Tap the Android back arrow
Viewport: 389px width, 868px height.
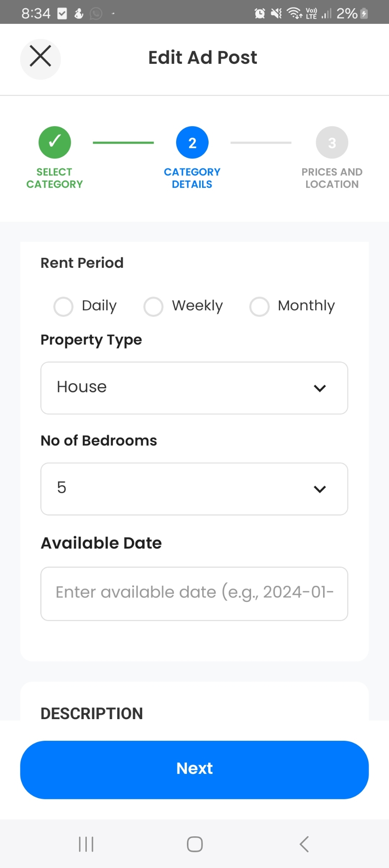[304, 844]
